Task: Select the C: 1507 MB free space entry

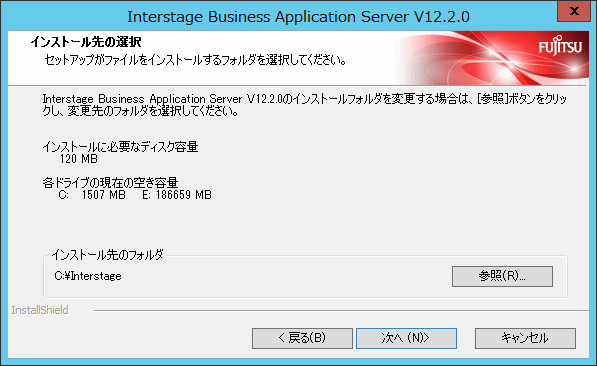Action: point(92,195)
